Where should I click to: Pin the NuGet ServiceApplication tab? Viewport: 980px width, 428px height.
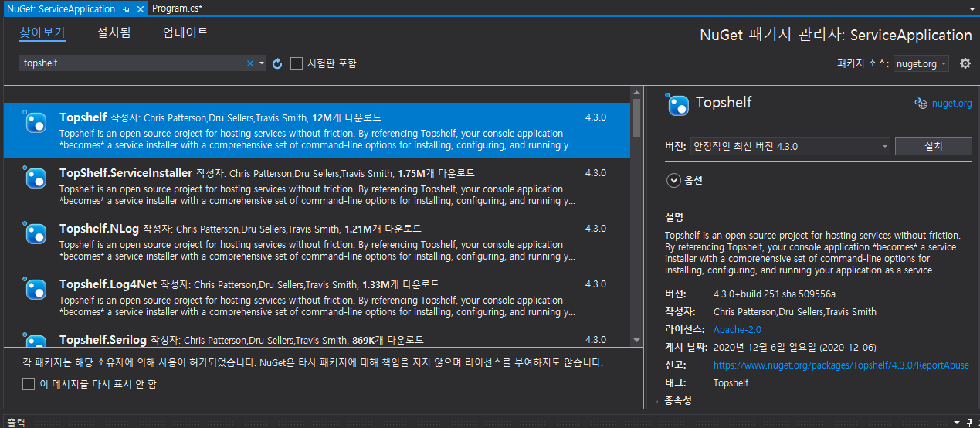[x=127, y=8]
